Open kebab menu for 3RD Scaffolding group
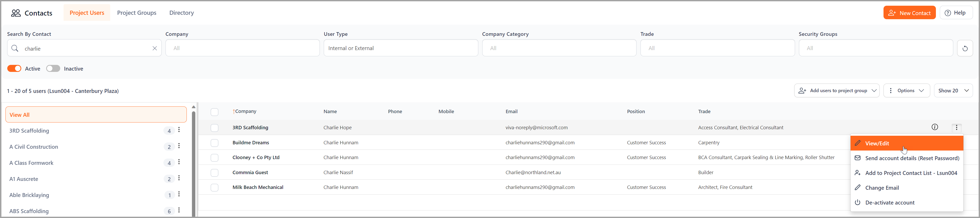Image resolution: width=980 pixels, height=218 pixels. tap(179, 130)
